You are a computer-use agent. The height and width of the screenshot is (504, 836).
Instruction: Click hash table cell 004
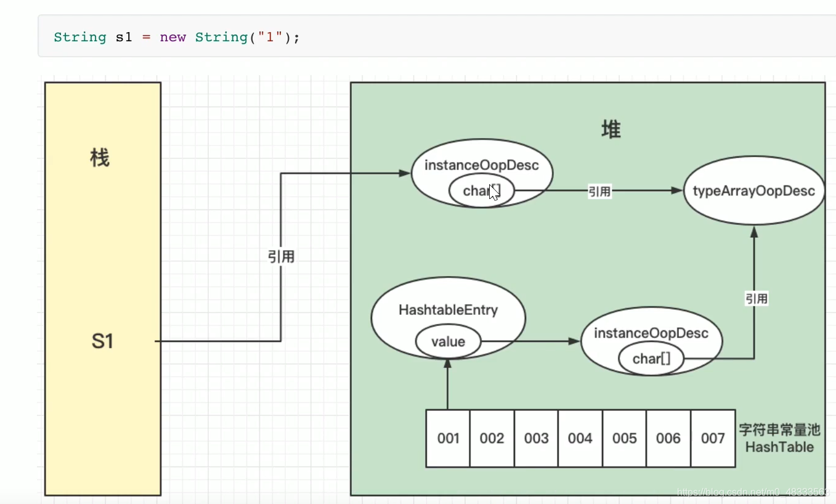tap(580, 438)
